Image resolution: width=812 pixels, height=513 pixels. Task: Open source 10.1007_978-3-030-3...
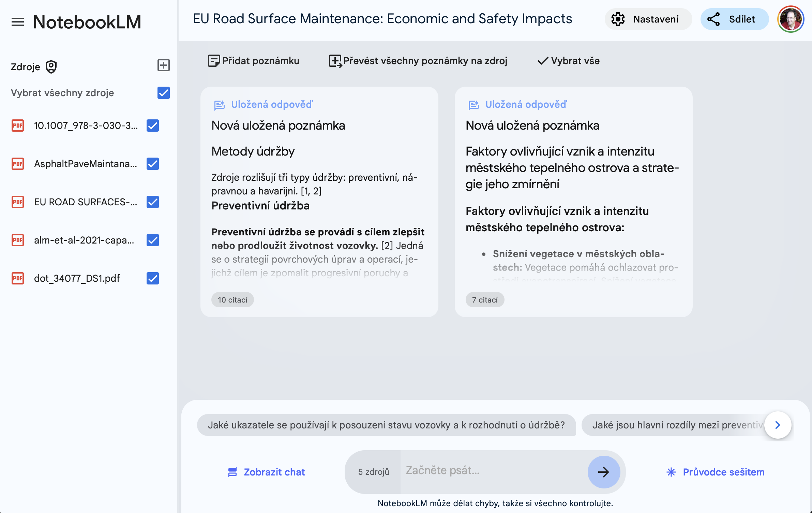(x=86, y=126)
